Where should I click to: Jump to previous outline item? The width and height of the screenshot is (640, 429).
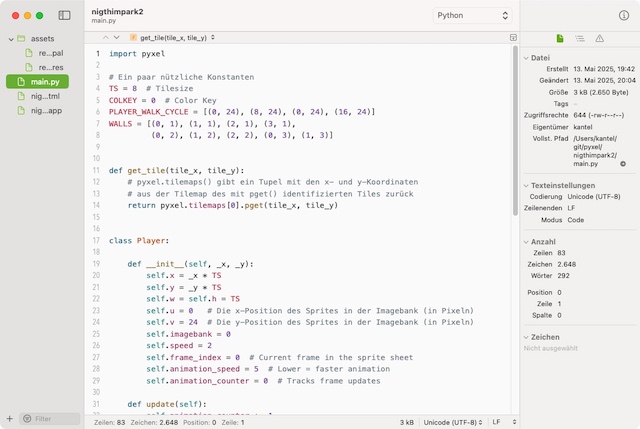(x=104, y=37)
